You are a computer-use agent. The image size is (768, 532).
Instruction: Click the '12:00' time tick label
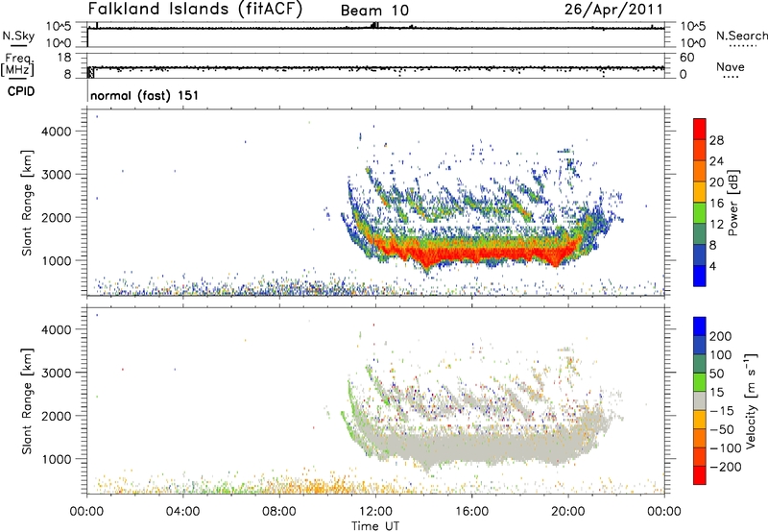pos(375,512)
